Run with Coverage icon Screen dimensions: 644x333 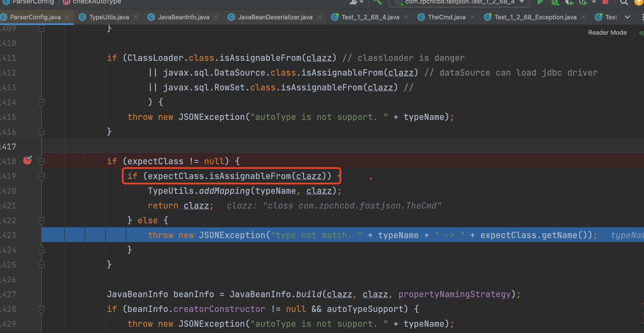(569, 2)
